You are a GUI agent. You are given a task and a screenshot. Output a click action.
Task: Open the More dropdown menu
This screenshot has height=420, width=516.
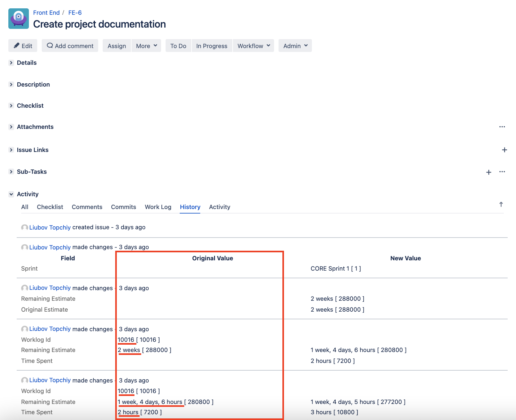click(146, 46)
